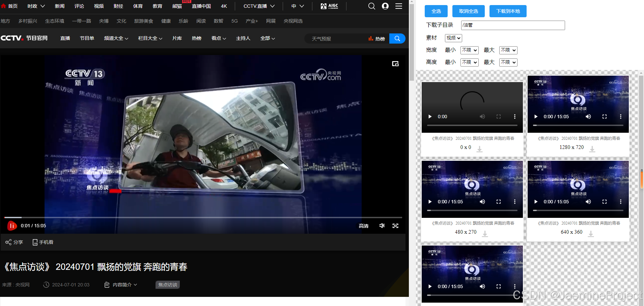Mute the 640 x 360 thumbnail video

tap(588, 202)
